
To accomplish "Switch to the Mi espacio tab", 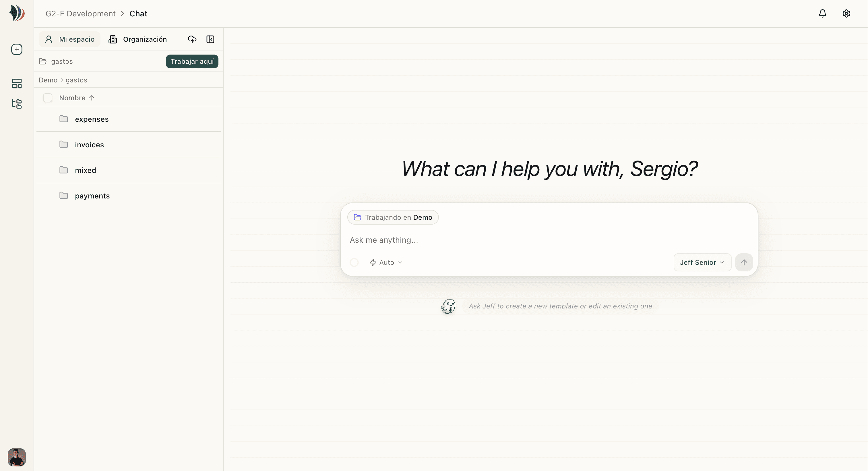I will pos(70,39).
